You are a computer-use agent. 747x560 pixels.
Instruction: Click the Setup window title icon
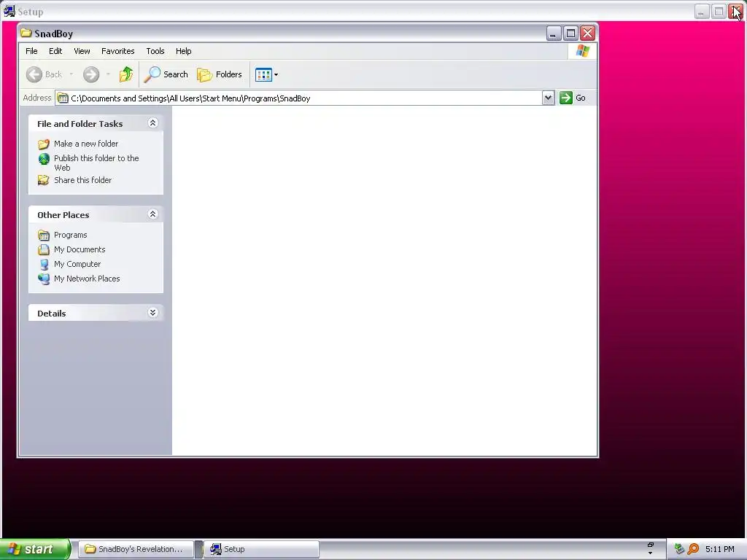[x=9, y=10]
